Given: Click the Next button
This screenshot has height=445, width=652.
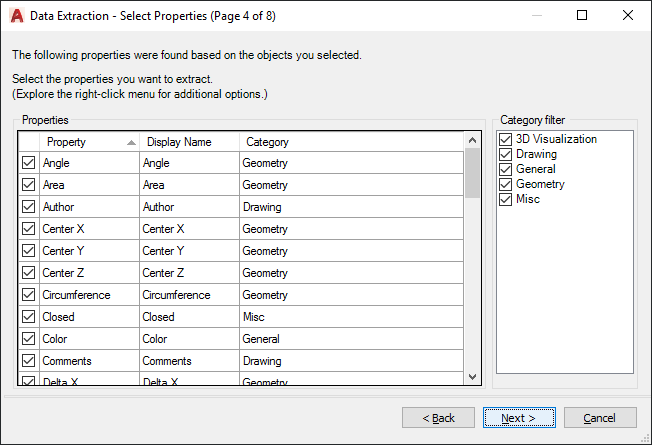Looking at the screenshot, I should pos(518,417).
